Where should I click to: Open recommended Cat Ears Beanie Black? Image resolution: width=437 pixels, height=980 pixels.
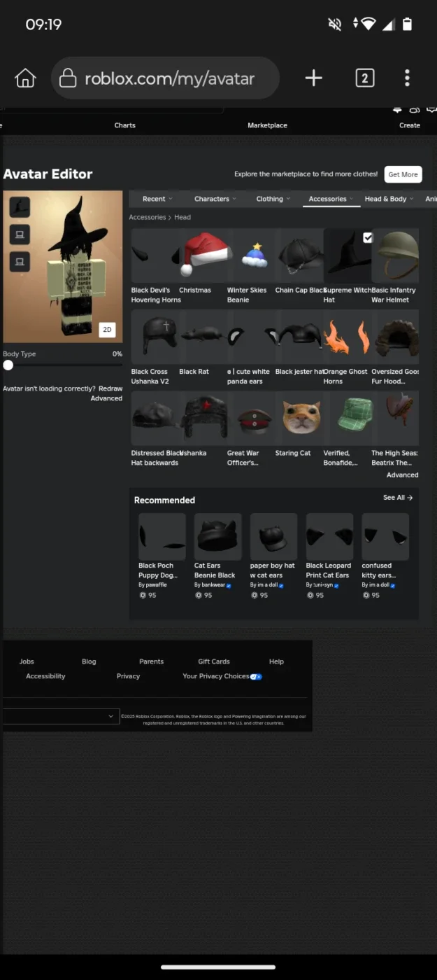[x=217, y=537]
